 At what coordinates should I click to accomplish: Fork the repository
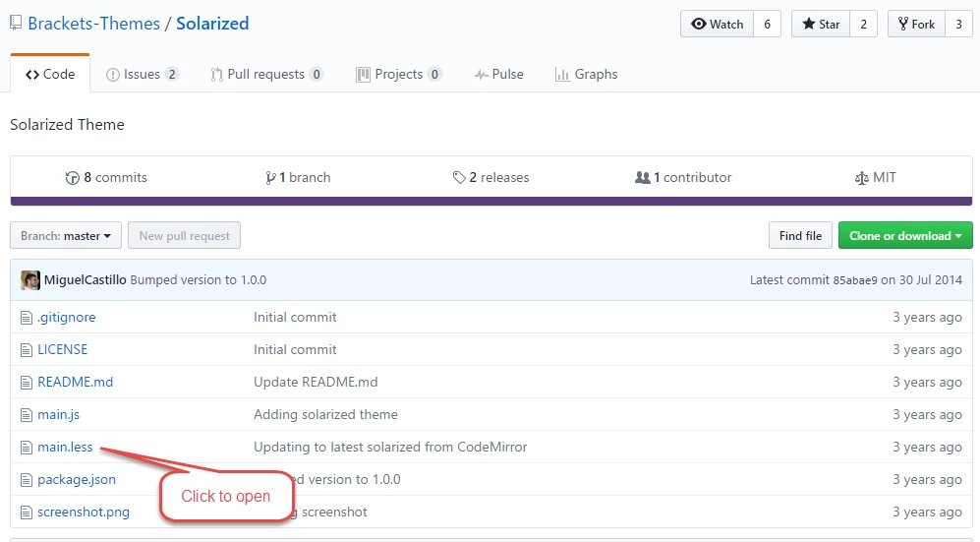(916, 24)
